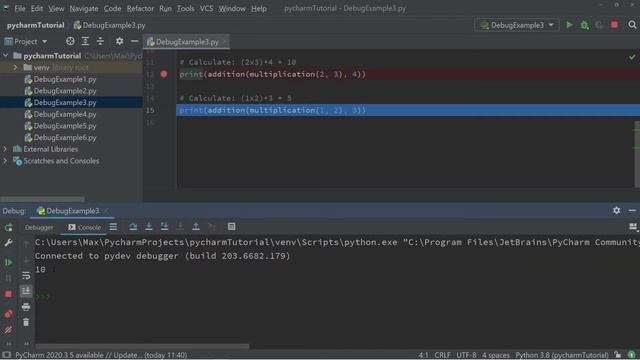Hide the Project panel with minus icon
Viewport: 640px width, 360px height.
134,41
